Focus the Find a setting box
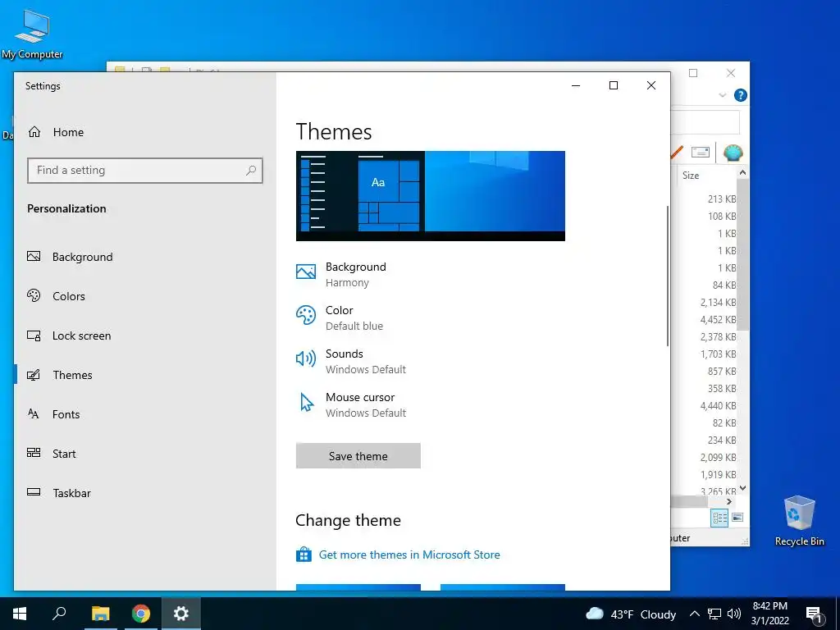 pos(144,171)
